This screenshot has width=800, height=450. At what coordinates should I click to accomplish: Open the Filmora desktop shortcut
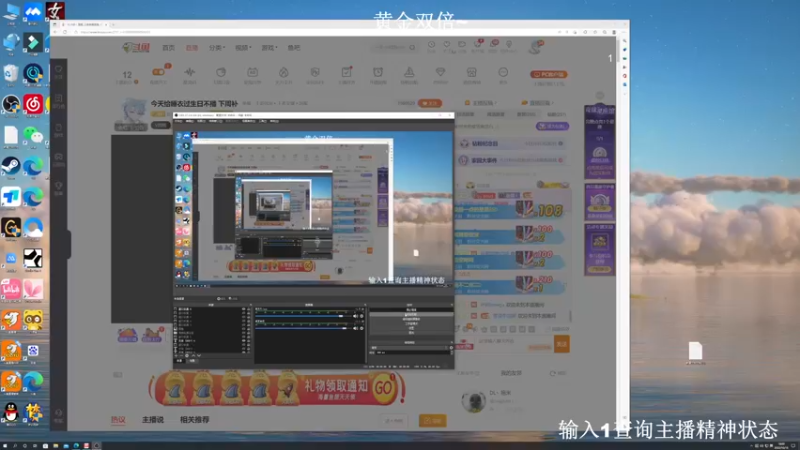(33, 43)
